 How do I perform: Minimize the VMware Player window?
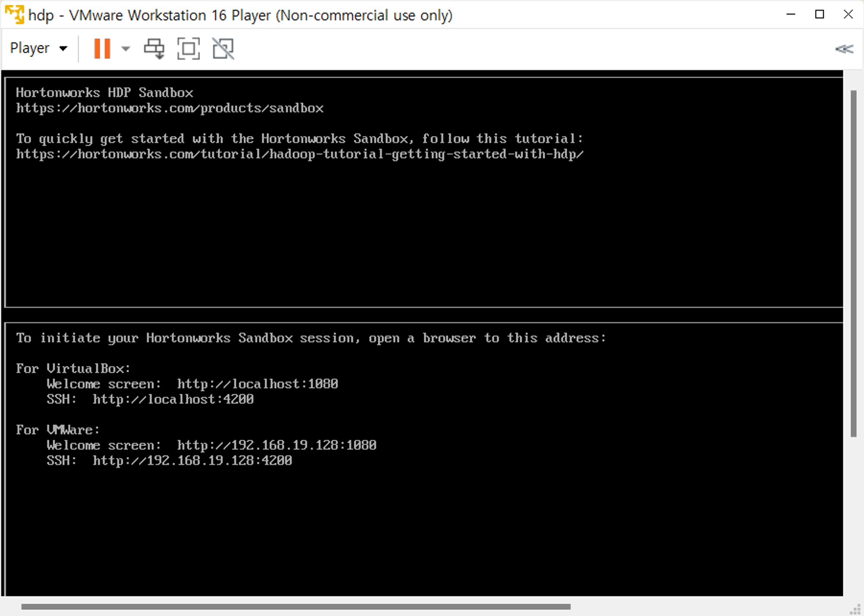tap(791, 14)
